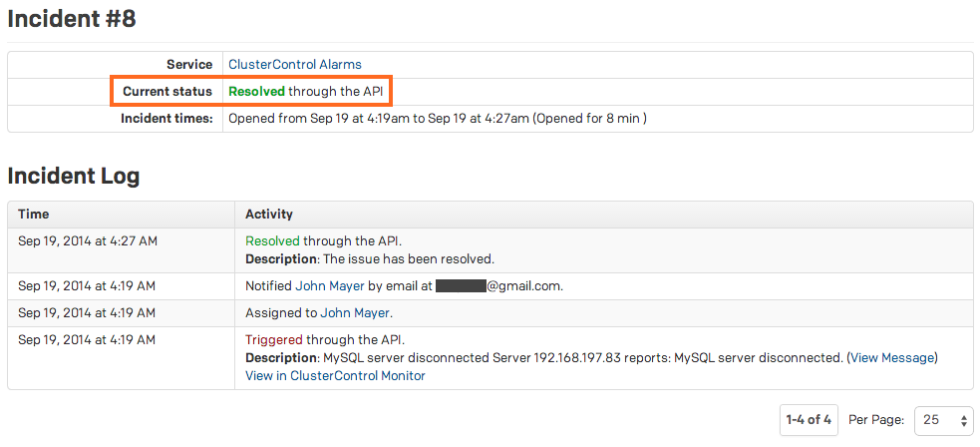Click the Current status label
Viewport: 980px width, 447px height.
(x=166, y=92)
